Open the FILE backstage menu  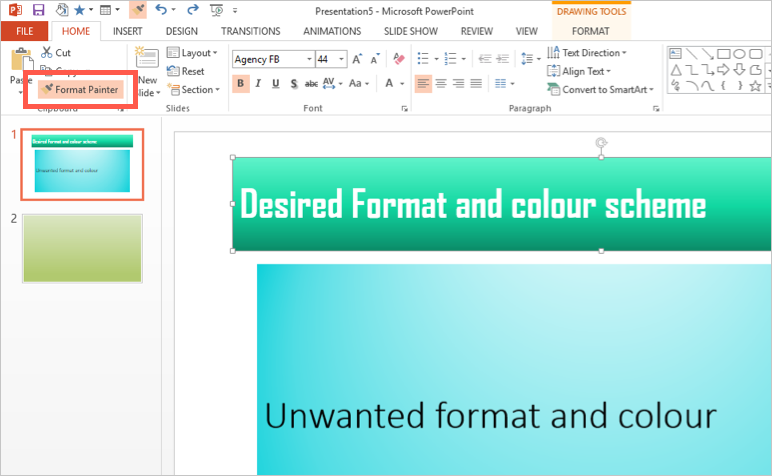pyautogui.click(x=24, y=31)
